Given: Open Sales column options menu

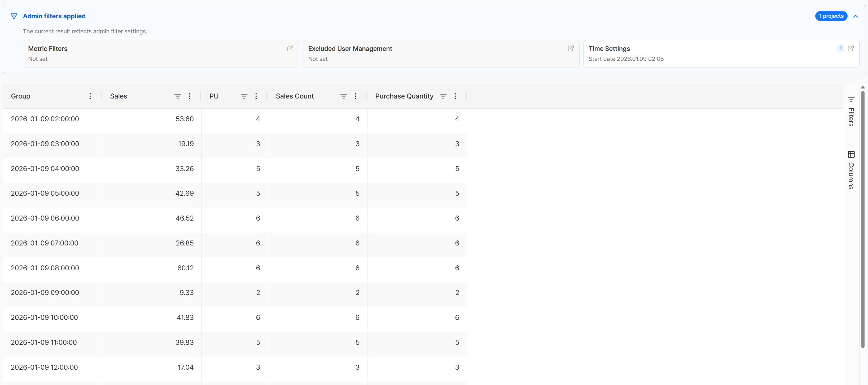Looking at the screenshot, I should 189,96.
